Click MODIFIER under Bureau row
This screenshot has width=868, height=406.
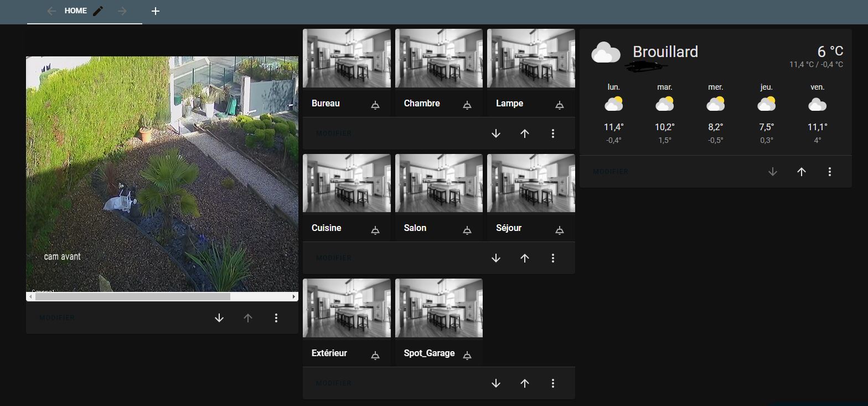coord(334,133)
